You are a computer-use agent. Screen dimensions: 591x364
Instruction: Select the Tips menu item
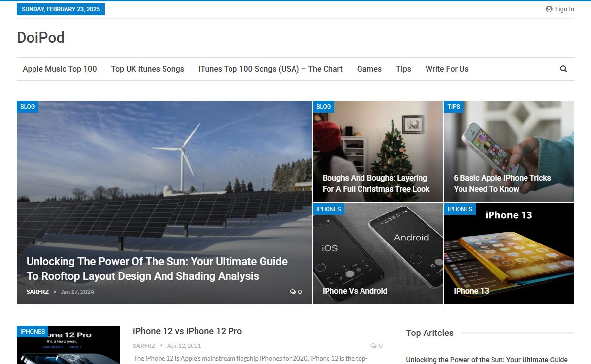(x=403, y=69)
